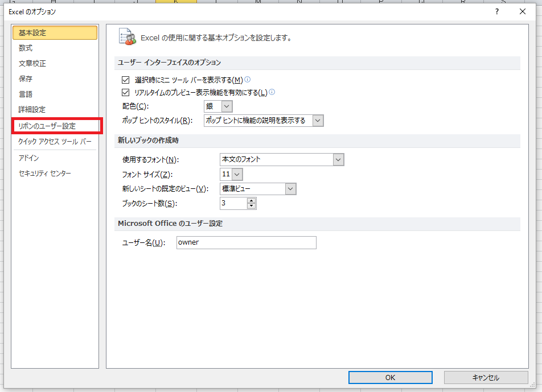Click info icon next to live preview option
The height and width of the screenshot is (392, 542).
272,92
